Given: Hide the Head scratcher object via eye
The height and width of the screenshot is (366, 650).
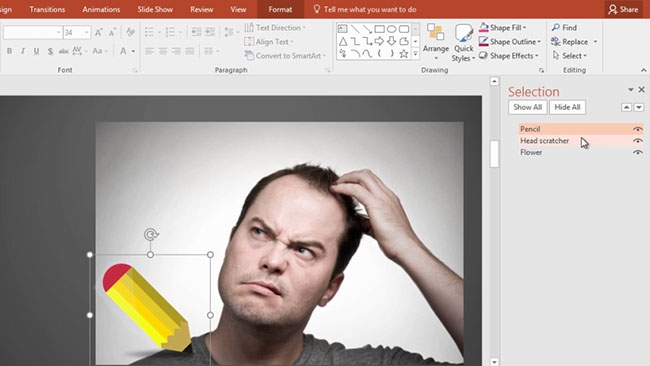Looking at the screenshot, I should point(638,141).
